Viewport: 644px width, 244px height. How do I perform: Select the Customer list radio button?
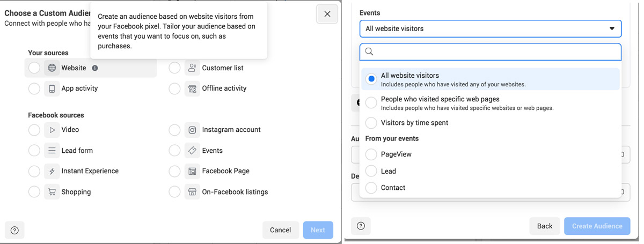tap(174, 68)
